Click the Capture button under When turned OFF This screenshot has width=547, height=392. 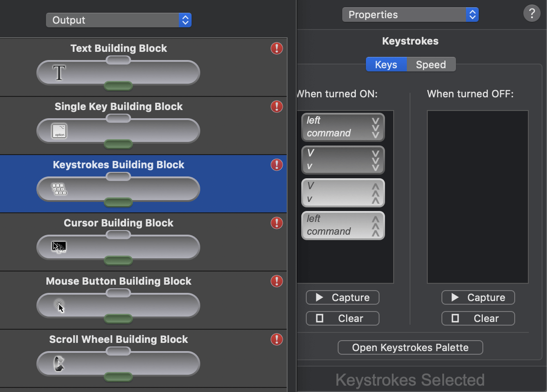[478, 297]
